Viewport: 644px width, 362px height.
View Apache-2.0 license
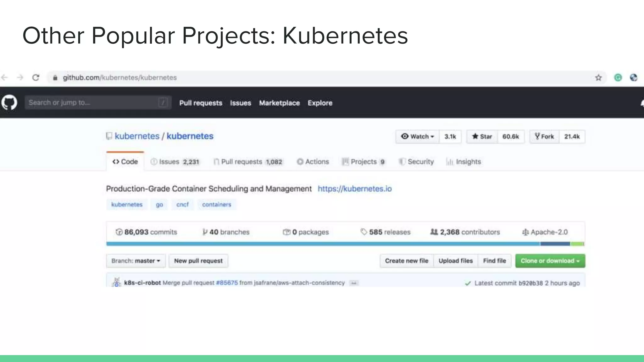click(x=545, y=232)
